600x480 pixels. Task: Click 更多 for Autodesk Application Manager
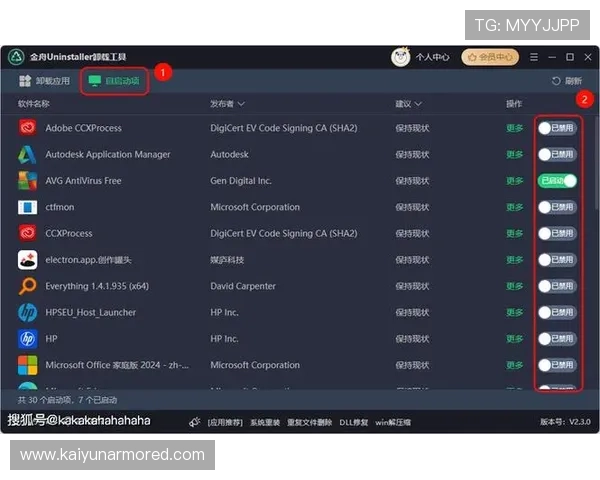tap(514, 154)
